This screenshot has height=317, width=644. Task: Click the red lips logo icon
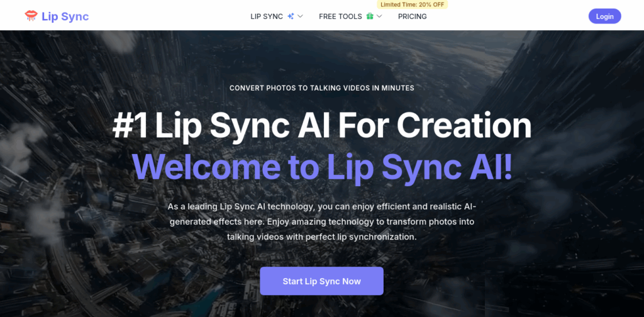pos(31,16)
